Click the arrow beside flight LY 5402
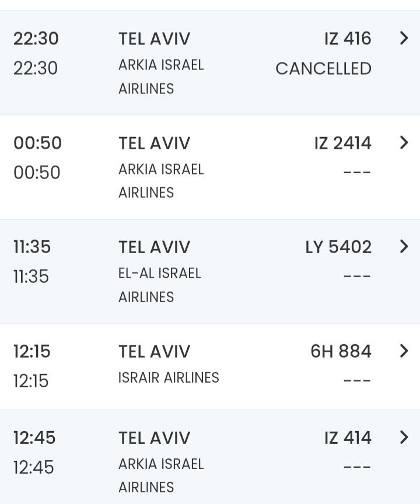Image resolution: width=420 pixels, height=504 pixels. 404,247
